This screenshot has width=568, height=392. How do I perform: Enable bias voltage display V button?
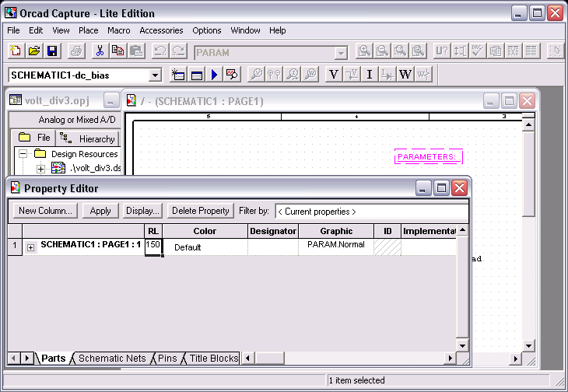[x=334, y=75]
